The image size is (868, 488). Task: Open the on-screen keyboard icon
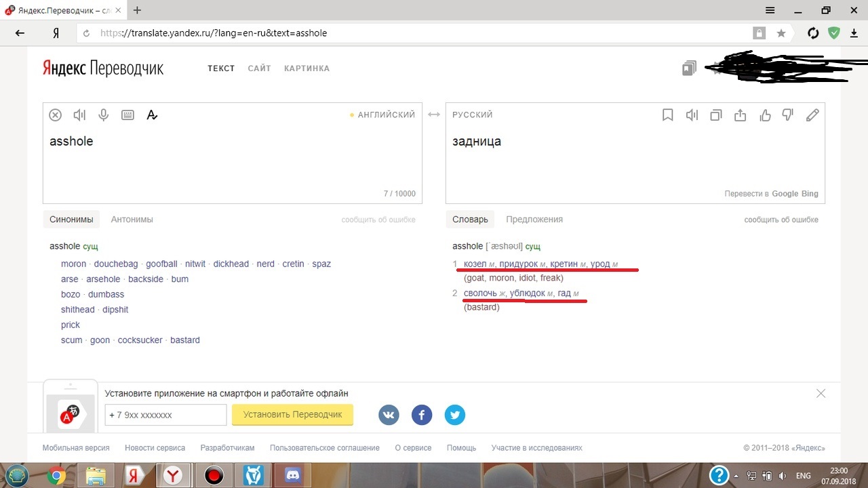click(127, 115)
